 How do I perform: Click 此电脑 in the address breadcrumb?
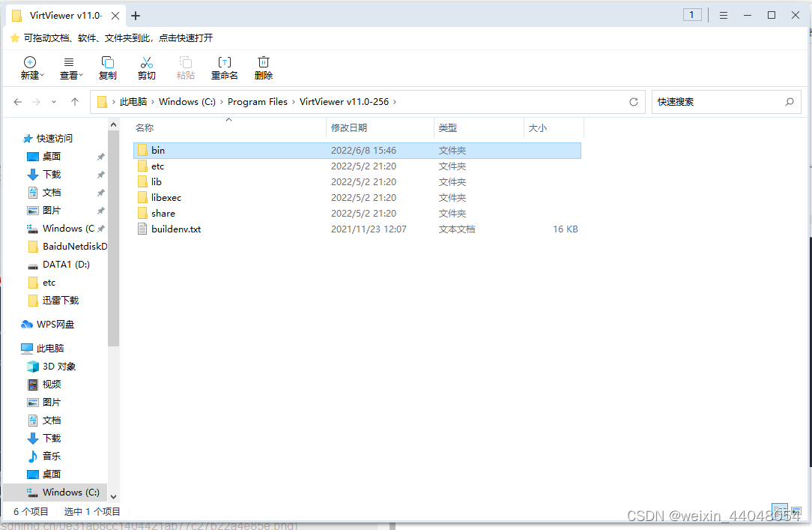click(x=133, y=101)
